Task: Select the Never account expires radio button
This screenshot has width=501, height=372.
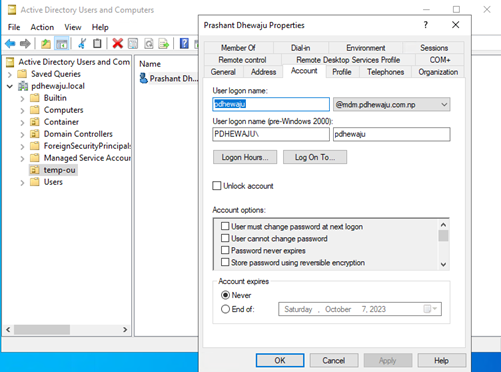Action: [225, 295]
